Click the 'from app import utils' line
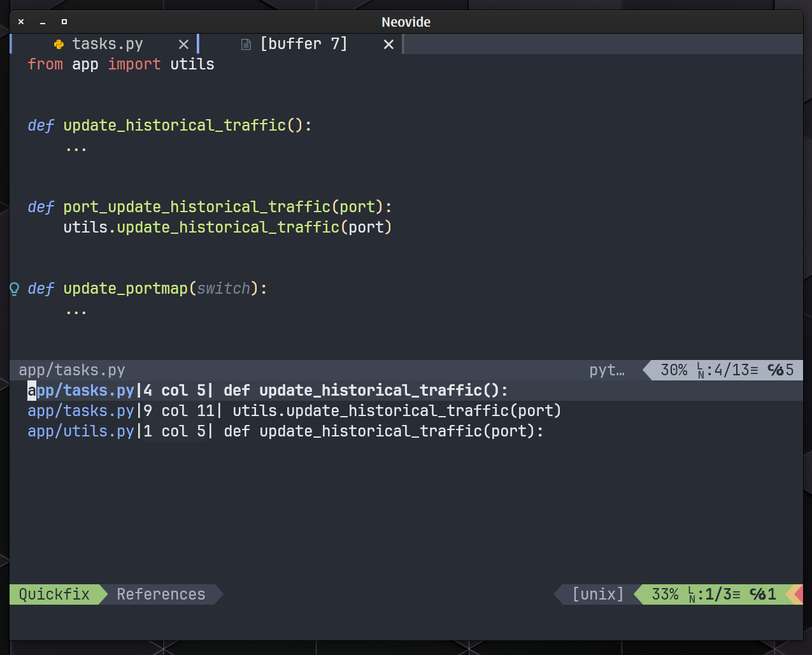The width and height of the screenshot is (812, 655). tap(121, 64)
